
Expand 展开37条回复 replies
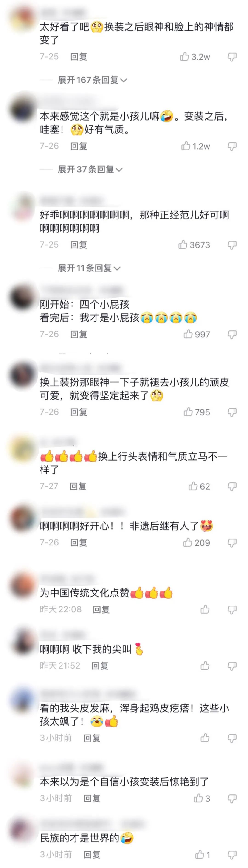tap(90, 169)
